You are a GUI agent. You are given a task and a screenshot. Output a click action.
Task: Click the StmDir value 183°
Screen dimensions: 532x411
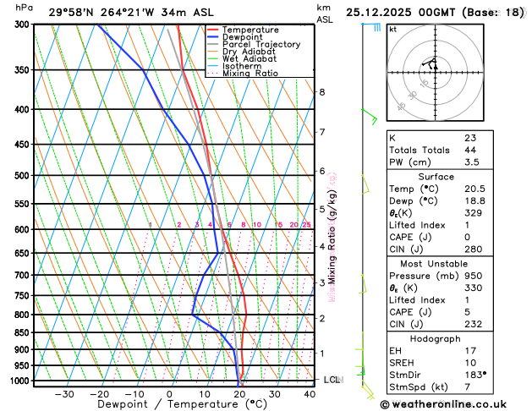[x=475, y=375]
